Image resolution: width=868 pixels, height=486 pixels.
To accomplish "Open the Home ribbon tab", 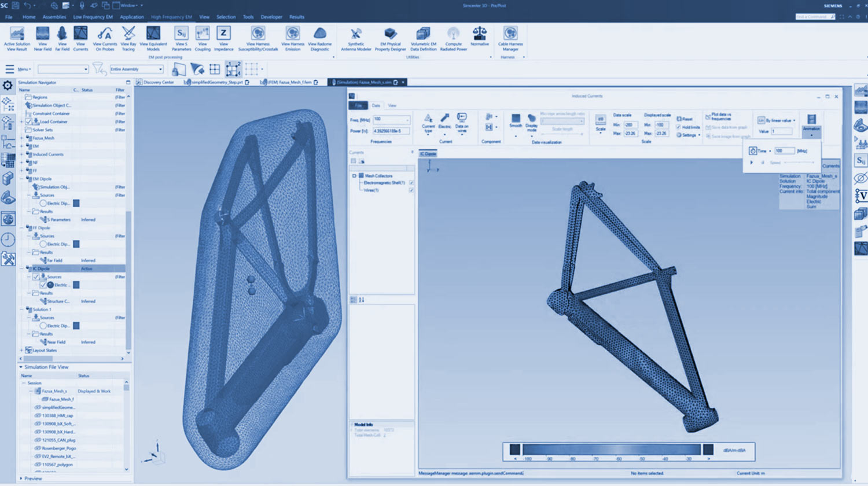I will click(x=29, y=17).
